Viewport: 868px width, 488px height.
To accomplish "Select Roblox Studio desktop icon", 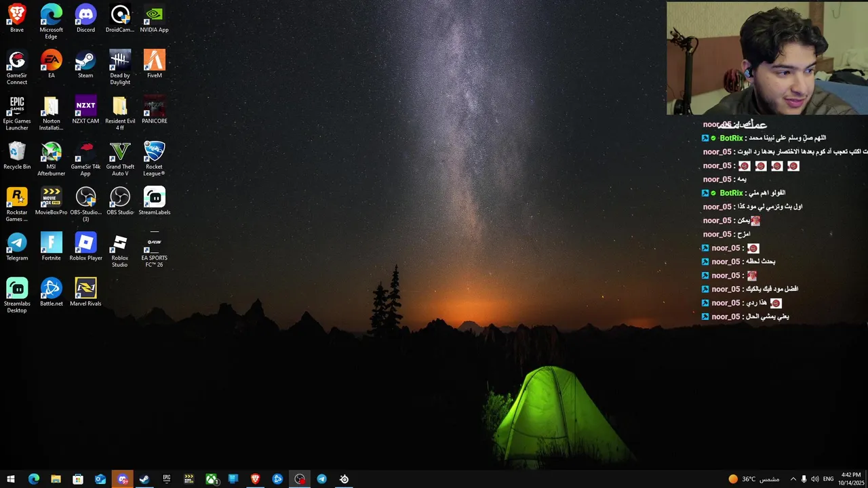I will tap(120, 250).
